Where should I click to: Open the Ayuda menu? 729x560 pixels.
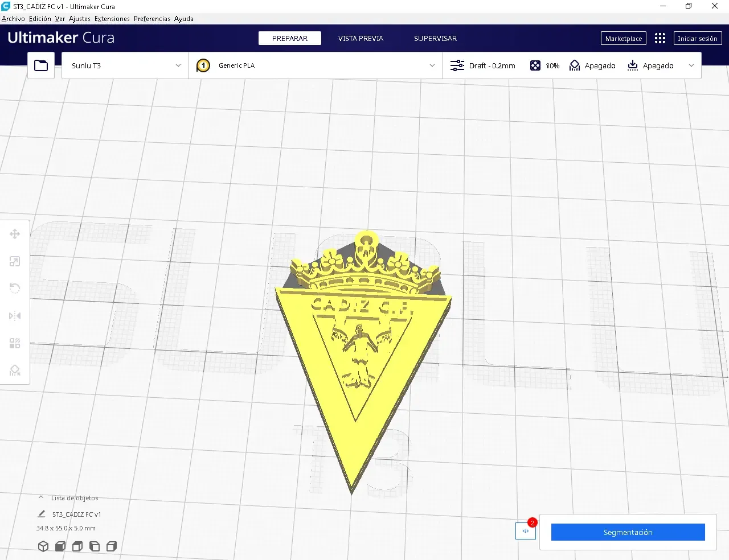point(184,19)
